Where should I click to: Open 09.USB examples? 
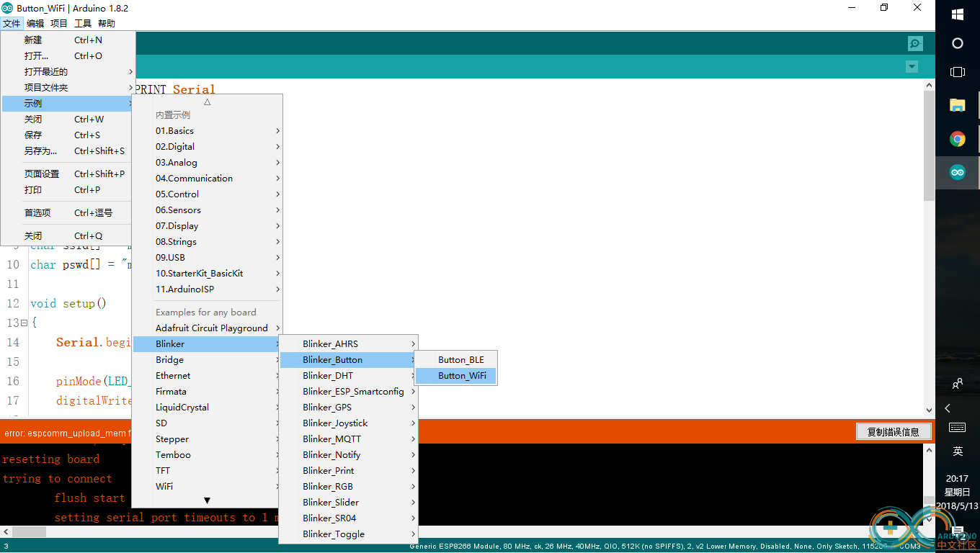tap(207, 258)
